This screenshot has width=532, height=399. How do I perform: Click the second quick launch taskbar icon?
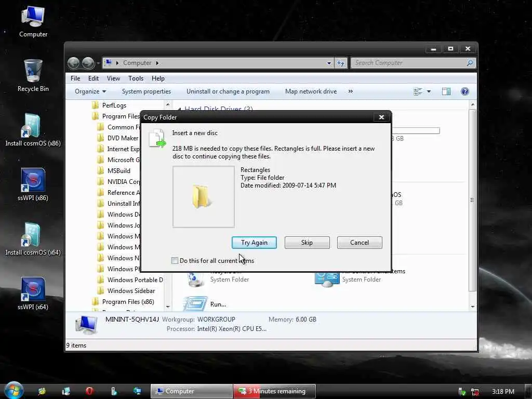click(66, 391)
